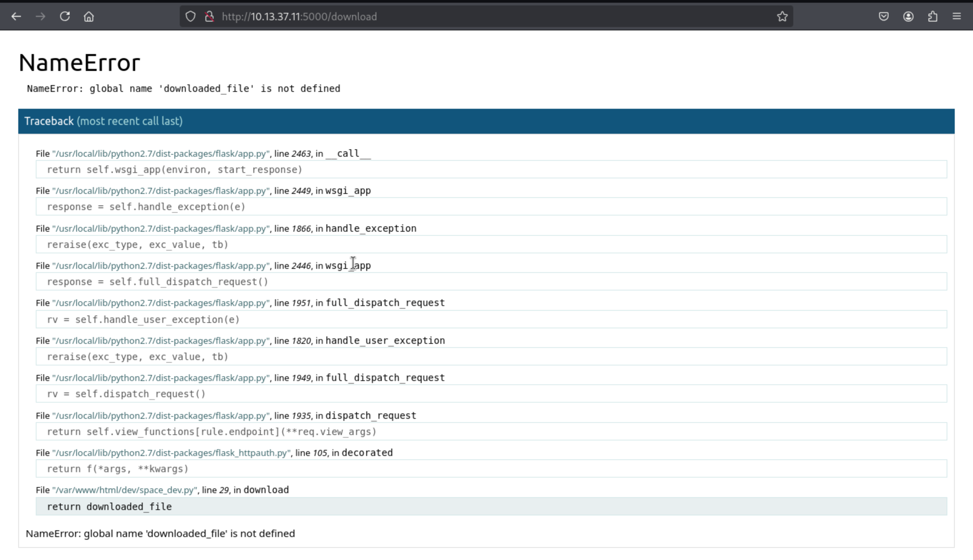Screen dimensions: 973x560
Task: Open flask/app.py link on line 1935
Action: click(161, 416)
